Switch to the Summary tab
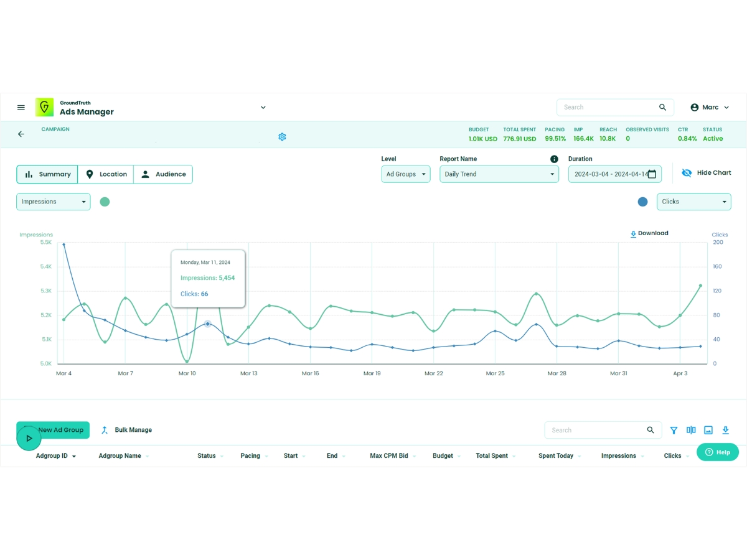The width and height of the screenshot is (747, 560). (47, 174)
